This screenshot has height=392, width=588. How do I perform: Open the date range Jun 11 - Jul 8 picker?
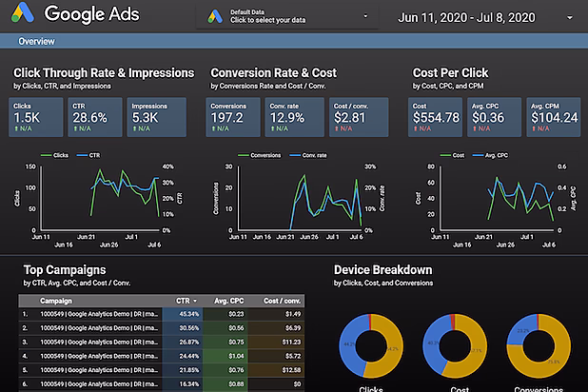(466, 17)
